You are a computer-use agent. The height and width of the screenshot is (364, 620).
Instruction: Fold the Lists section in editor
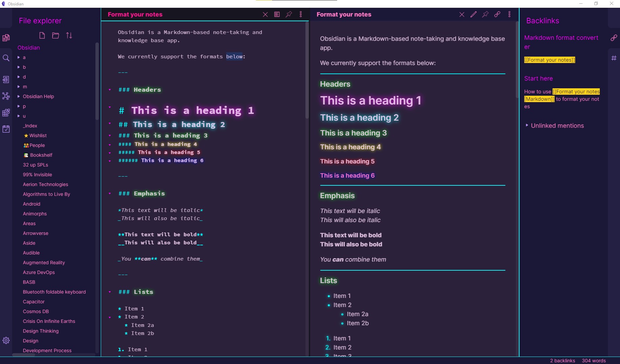pyautogui.click(x=110, y=292)
